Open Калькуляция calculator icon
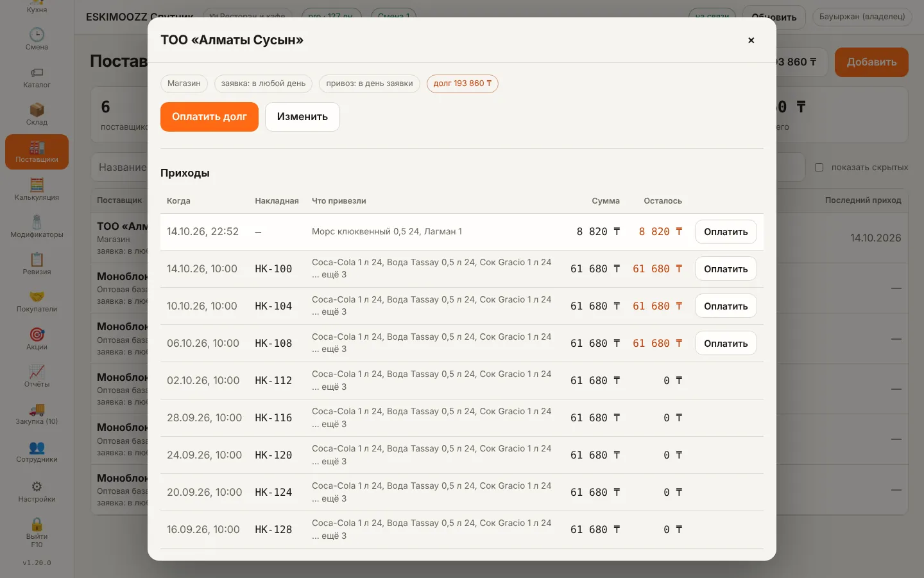The width and height of the screenshot is (924, 578). 37,185
